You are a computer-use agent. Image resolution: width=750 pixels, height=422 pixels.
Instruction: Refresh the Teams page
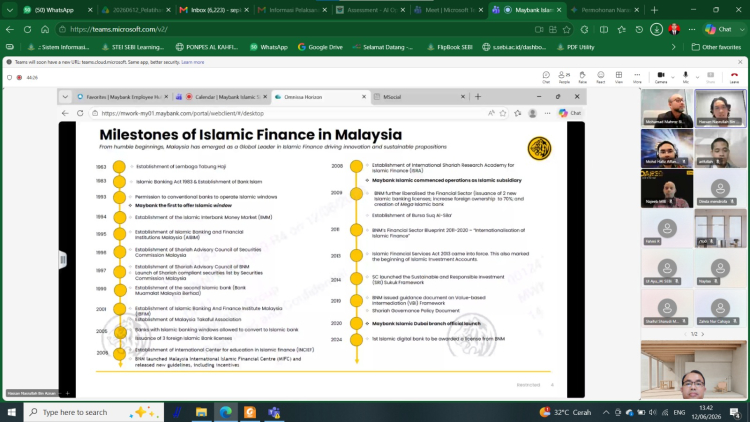coord(27,29)
